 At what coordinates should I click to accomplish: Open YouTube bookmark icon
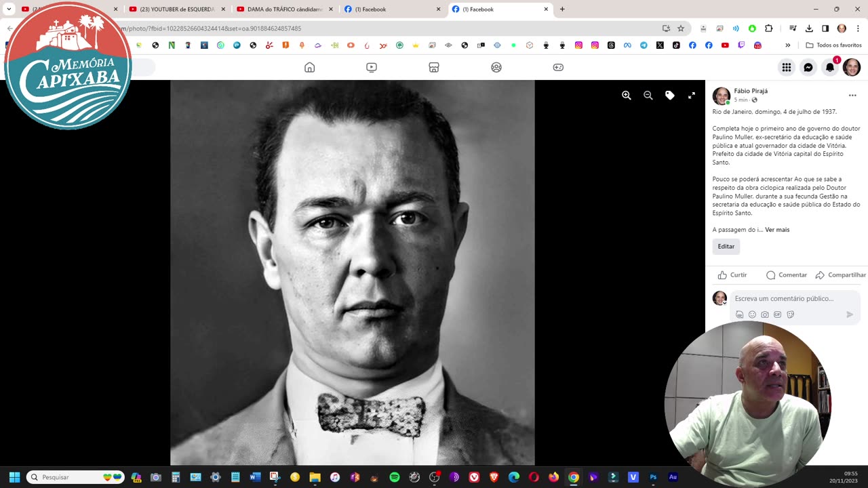click(725, 45)
